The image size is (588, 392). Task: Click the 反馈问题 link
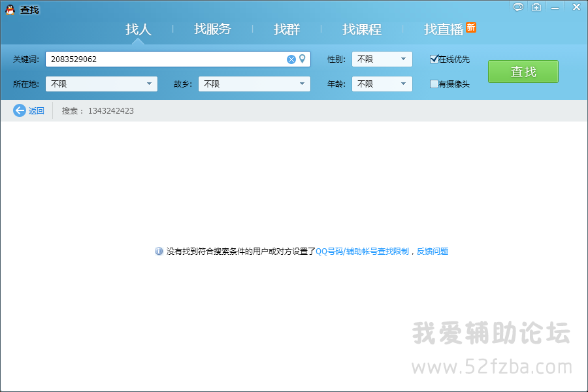tap(433, 252)
